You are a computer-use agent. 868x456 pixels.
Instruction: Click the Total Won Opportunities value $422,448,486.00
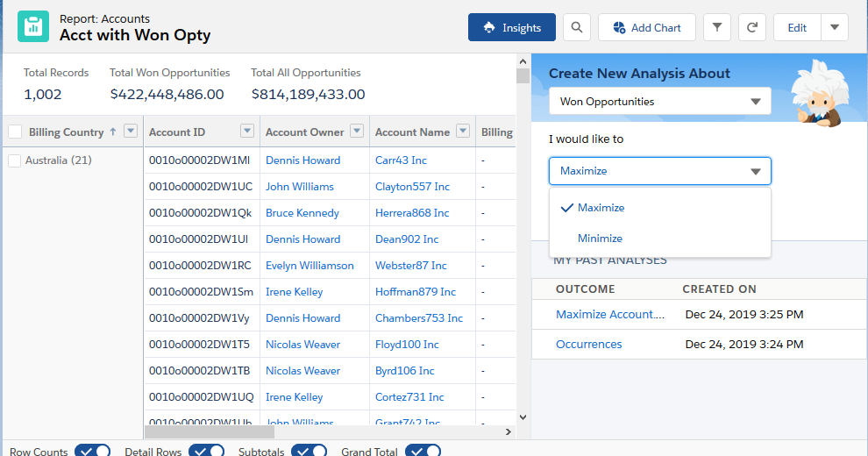(x=167, y=95)
